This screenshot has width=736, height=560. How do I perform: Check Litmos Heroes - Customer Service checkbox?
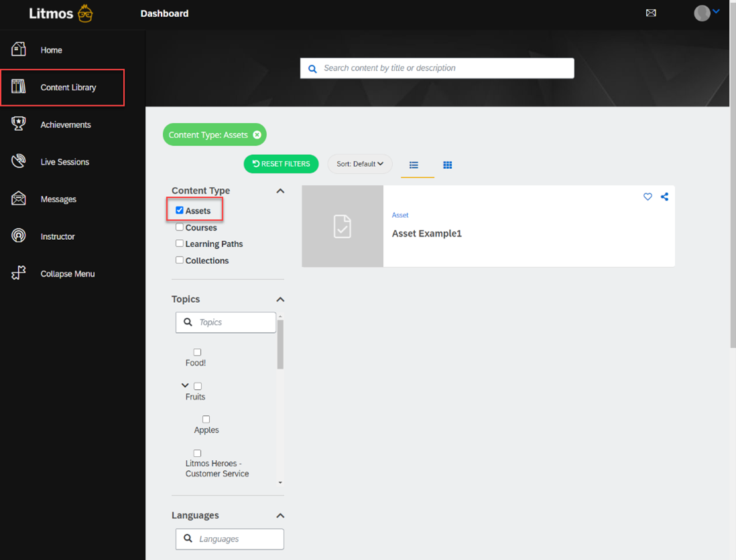(x=197, y=453)
